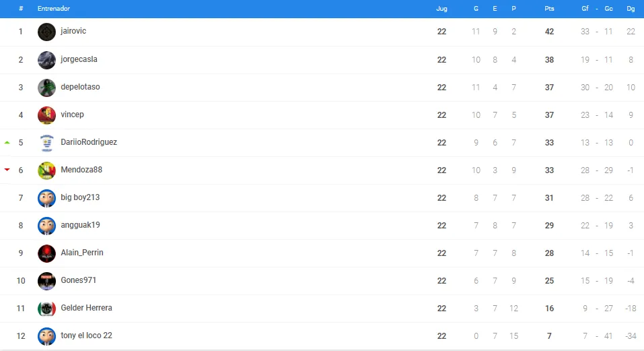Image resolution: width=644 pixels, height=351 pixels.
Task: Select goal difference 22 for jairovic
Action: point(631,32)
